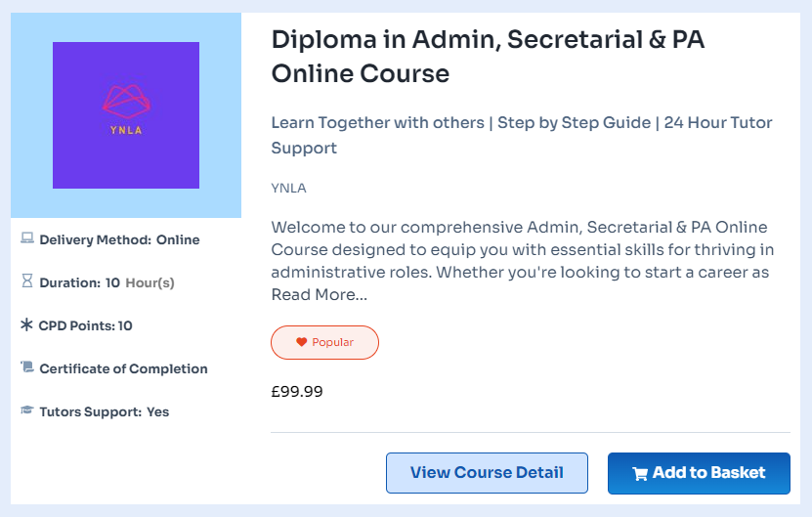Click the purple course thumbnail image
This screenshot has width=812, height=517.
coord(126,115)
